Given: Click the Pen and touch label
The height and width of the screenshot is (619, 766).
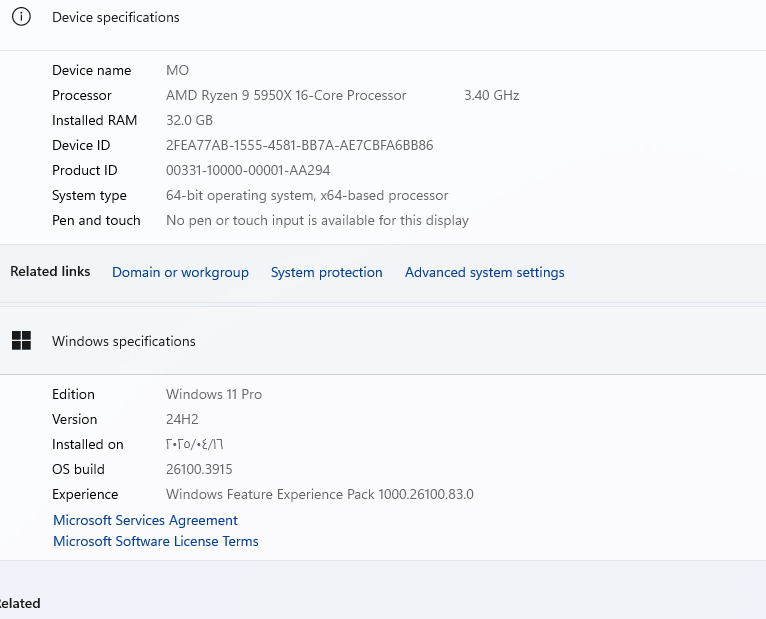Looking at the screenshot, I should (x=96, y=220).
